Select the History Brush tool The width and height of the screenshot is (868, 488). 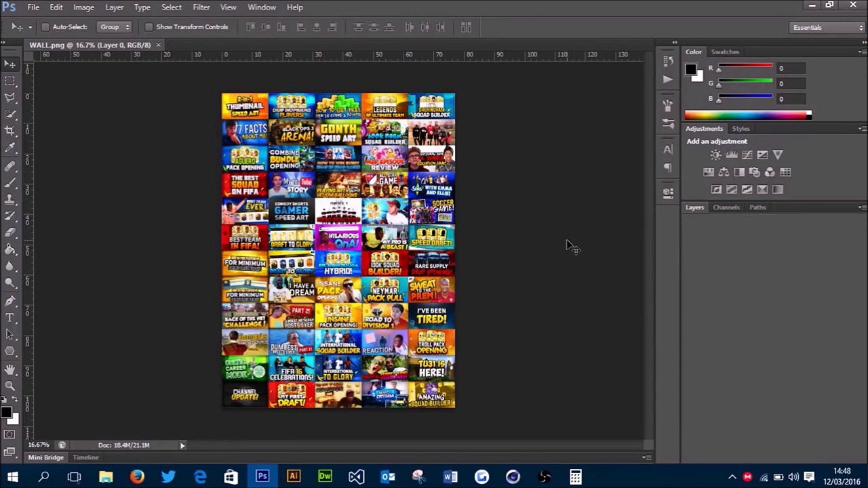click(x=10, y=217)
